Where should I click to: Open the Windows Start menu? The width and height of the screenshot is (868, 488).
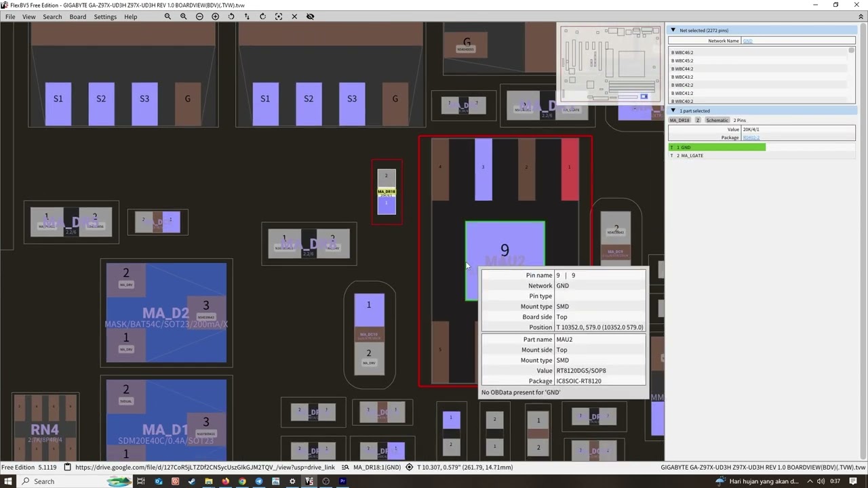coord(8,481)
